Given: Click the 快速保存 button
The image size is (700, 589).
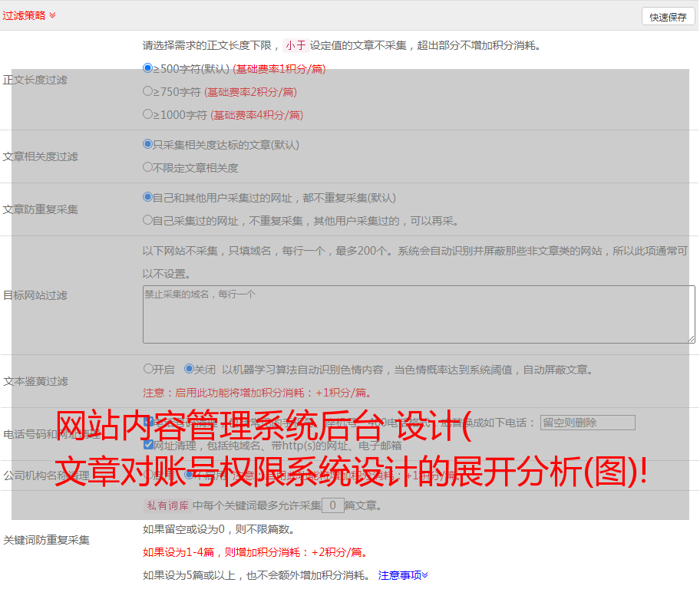Looking at the screenshot, I should tap(667, 17).
